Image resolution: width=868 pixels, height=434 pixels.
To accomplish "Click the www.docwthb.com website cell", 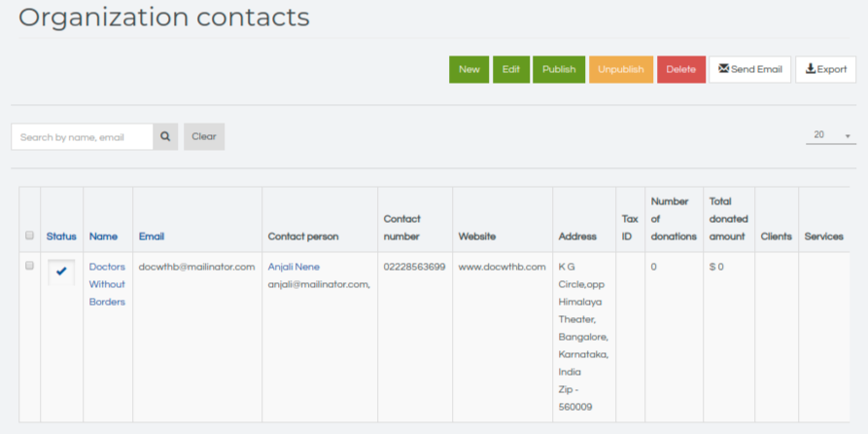I will click(x=503, y=267).
